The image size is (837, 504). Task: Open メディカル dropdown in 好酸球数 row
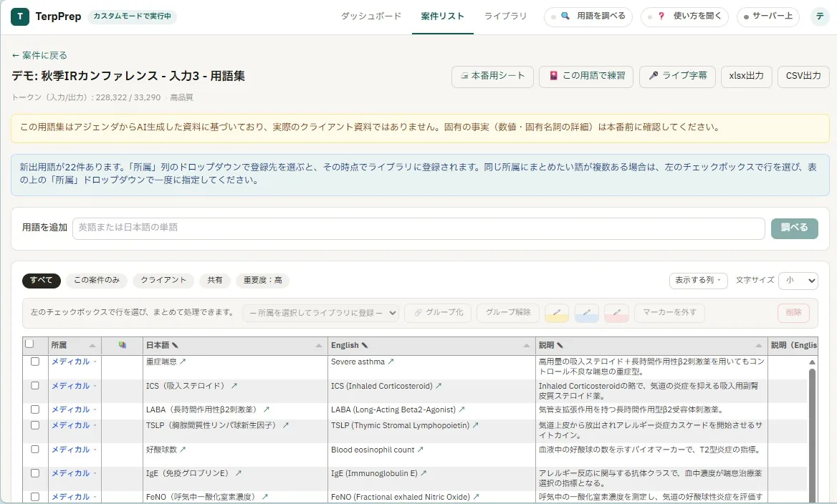click(x=74, y=450)
